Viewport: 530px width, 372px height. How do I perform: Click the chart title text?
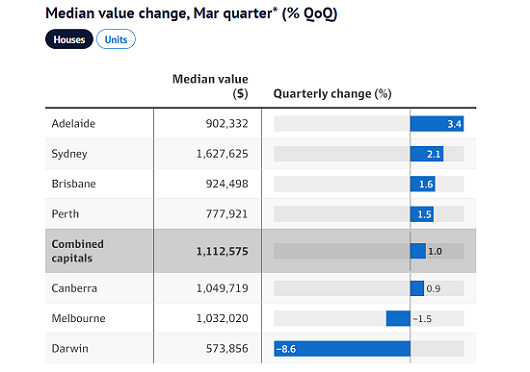point(191,14)
